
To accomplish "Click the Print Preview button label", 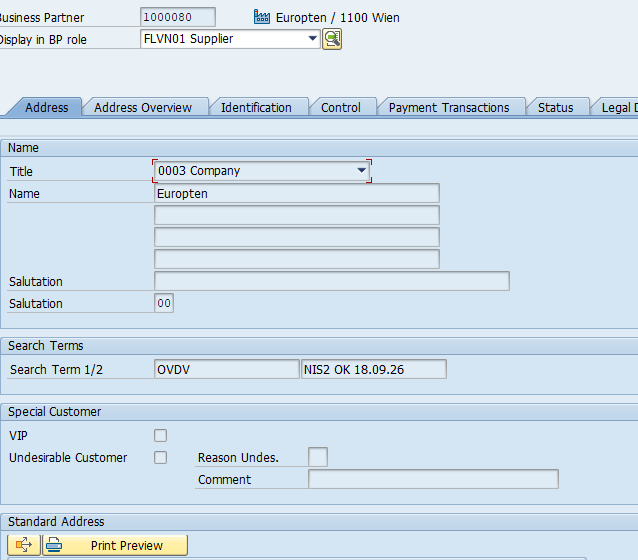I will coord(127,545).
